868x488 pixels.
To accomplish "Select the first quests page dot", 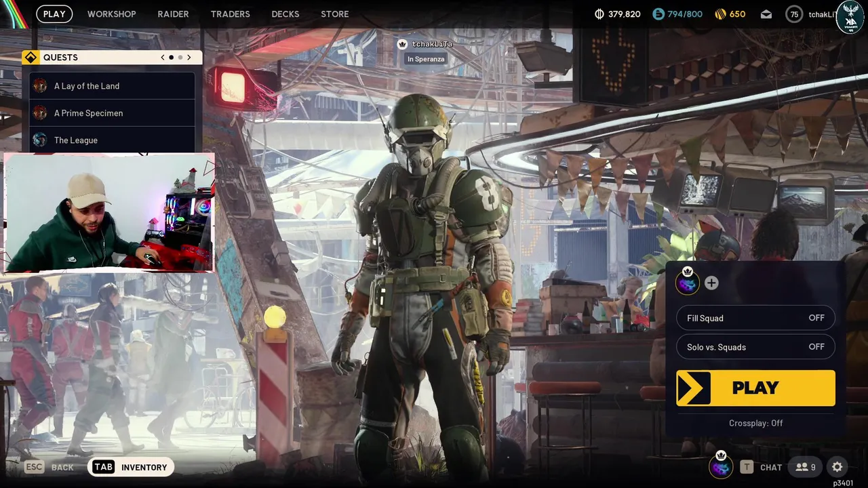I will coord(171,58).
